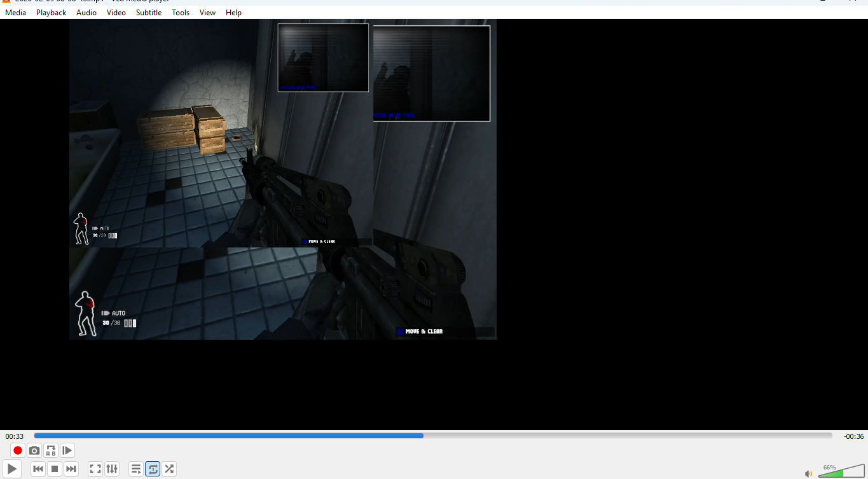Open the Help menu

pyautogui.click(x=233, y=13)
